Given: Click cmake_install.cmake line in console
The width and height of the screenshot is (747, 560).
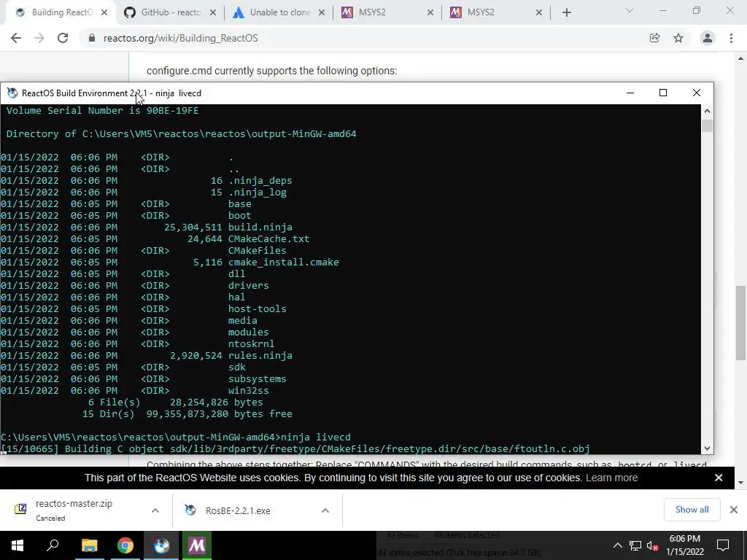Looking at the screenshot, I should pos(284,262).
